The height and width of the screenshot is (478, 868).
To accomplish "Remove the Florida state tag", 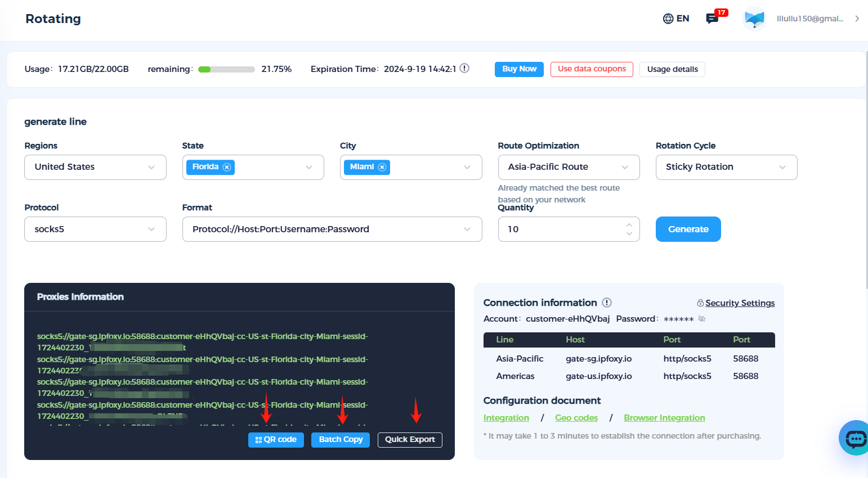I will coord(227,167).
